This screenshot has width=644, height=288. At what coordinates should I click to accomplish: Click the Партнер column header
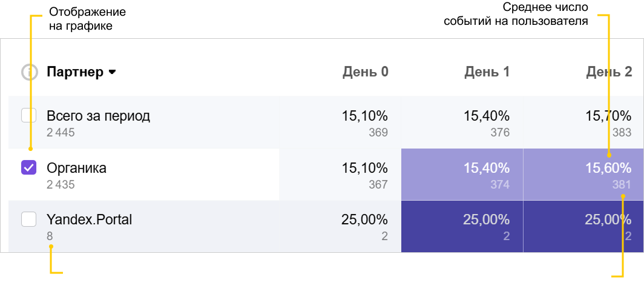(x=75, y=72)
